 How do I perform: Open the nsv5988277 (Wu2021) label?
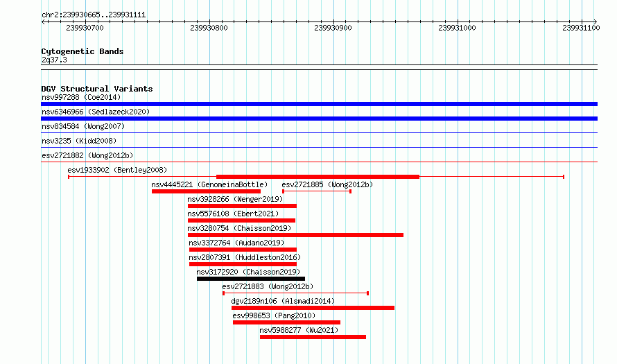pyautogui.click(x=299, y=330)
